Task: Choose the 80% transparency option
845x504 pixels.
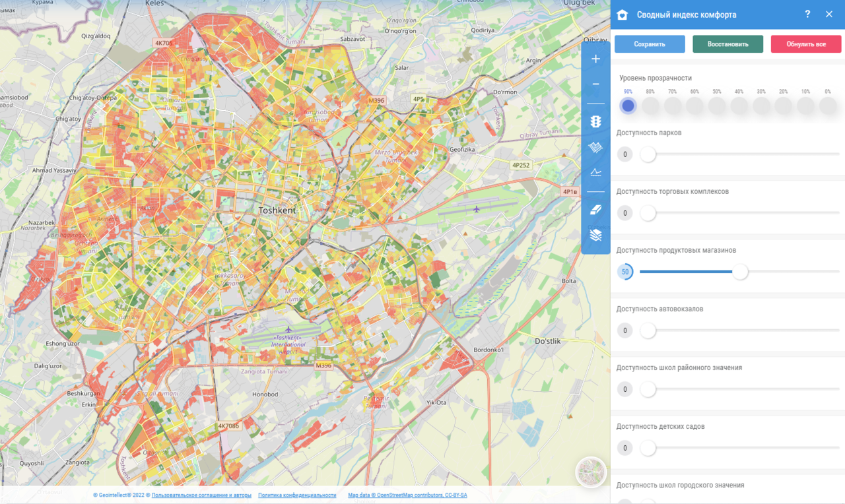Action: (x=650, y=106)
